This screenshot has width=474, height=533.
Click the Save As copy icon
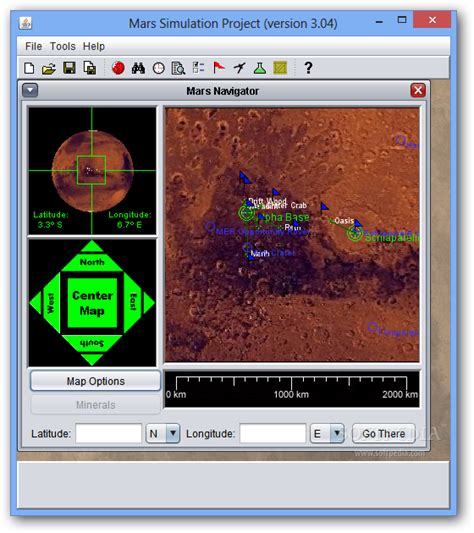pos(90,68)
